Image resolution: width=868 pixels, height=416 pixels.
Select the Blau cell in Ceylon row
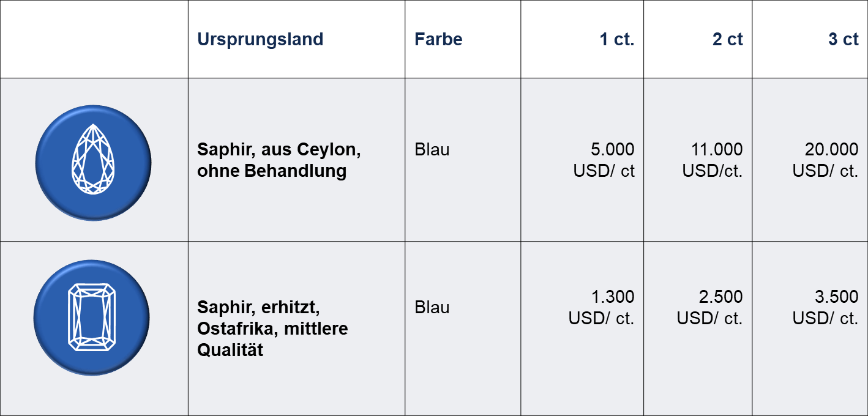point(432,149)
